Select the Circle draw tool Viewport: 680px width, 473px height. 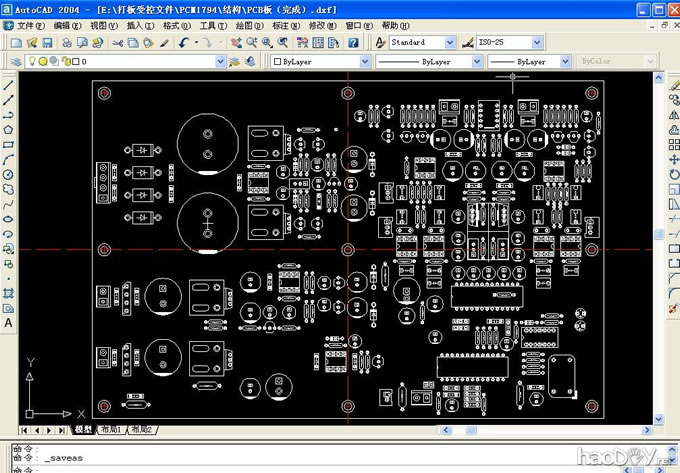8,174
